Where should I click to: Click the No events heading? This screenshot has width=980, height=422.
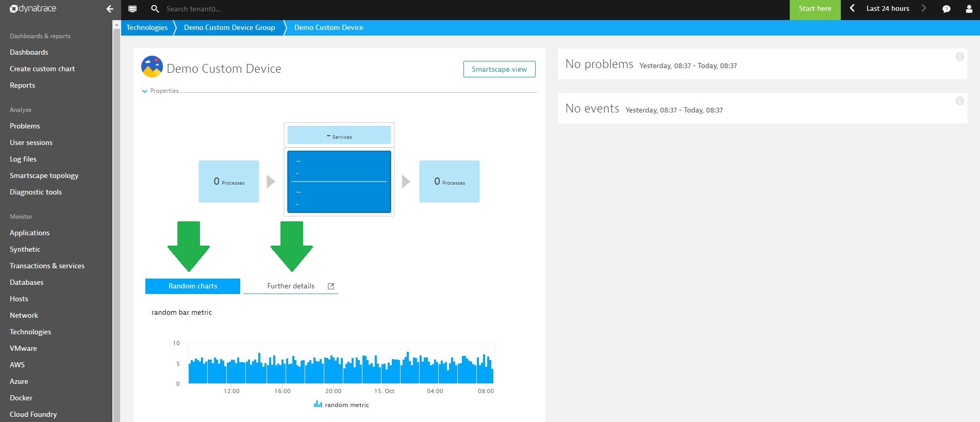click(x=592, y=108)
